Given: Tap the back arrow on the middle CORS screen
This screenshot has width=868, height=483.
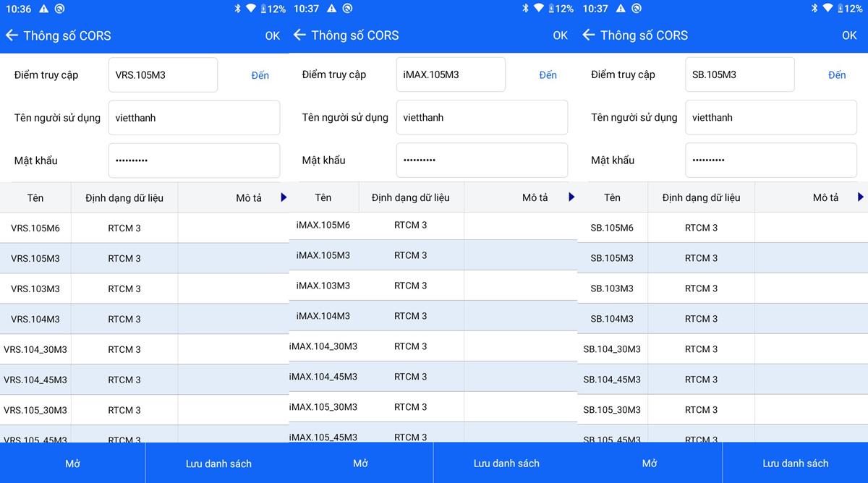Looking at the screenshot, I should click(300, 35).
